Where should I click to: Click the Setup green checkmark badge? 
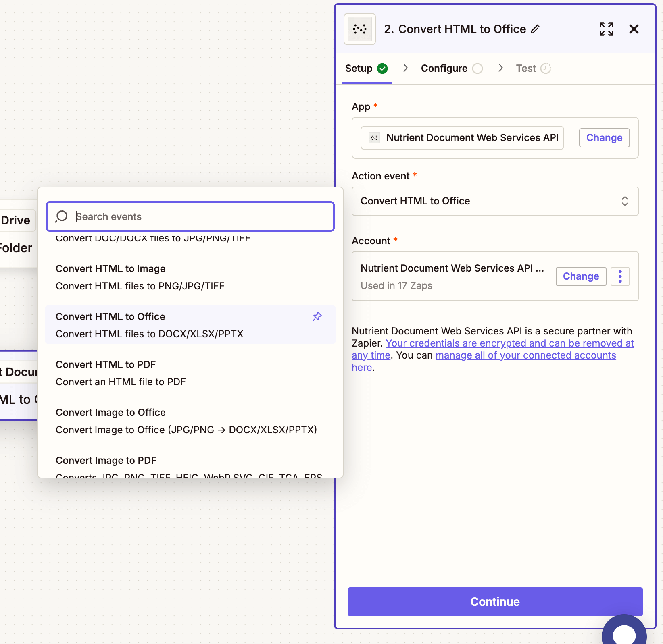(382, 68)
